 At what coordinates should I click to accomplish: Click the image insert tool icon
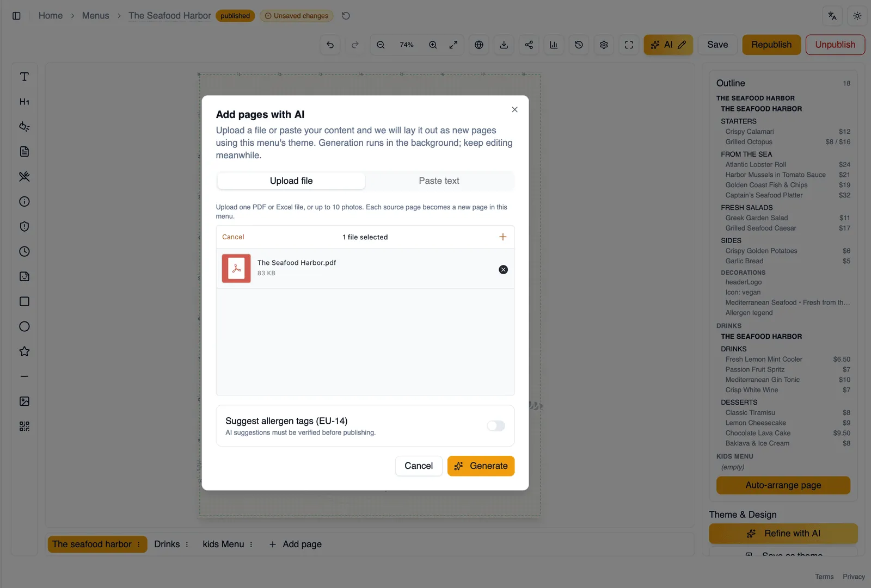click(x=24, y=401)
